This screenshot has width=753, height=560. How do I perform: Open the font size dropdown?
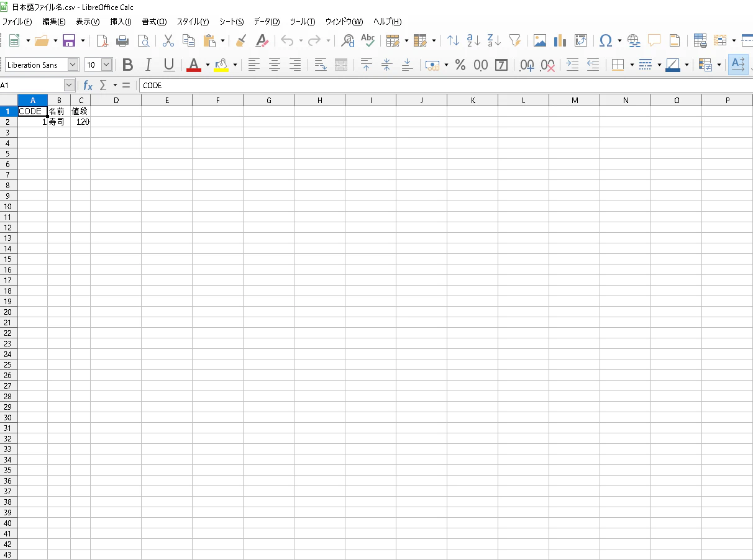pos(106,65)
